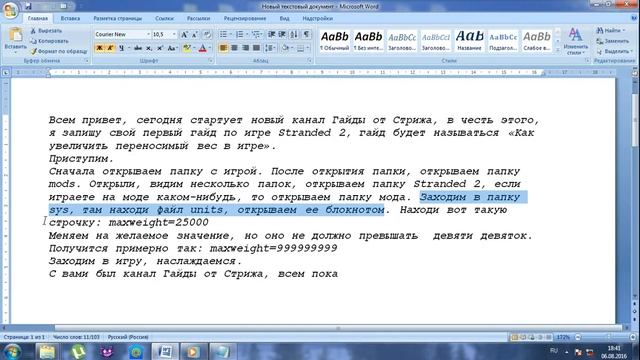Image resolution: width=640 pixels, height=360 pixels.
Task: Click the Decrease Indent icon
Action: tap(271, 34)
